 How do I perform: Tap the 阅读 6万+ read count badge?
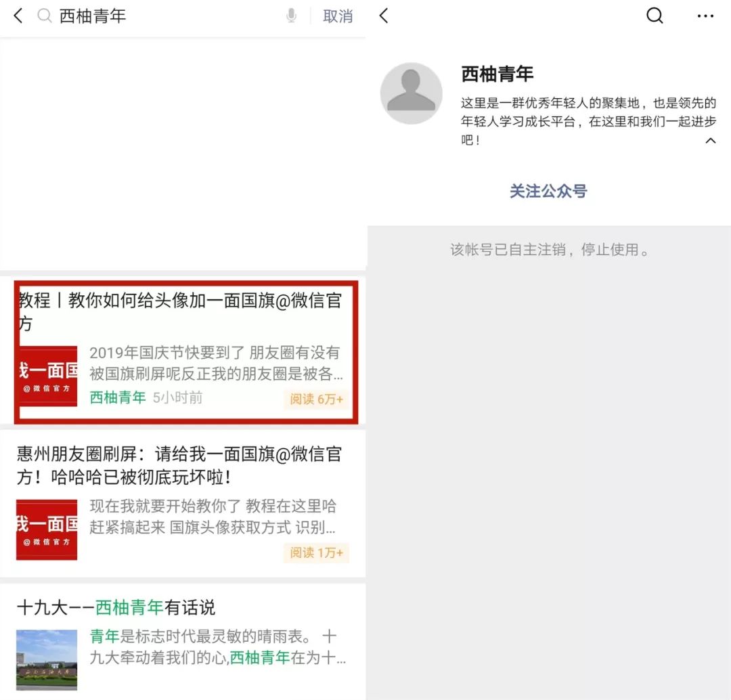(317, 399)
